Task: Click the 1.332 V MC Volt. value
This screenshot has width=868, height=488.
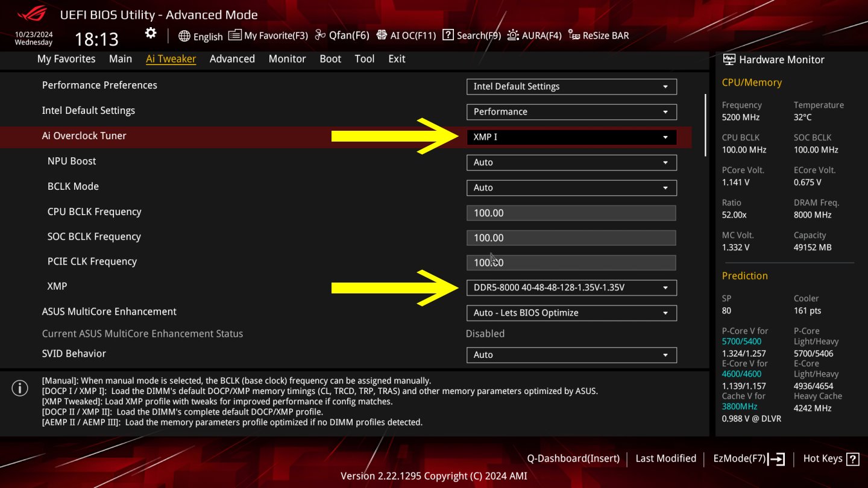Action: [736, 248]
